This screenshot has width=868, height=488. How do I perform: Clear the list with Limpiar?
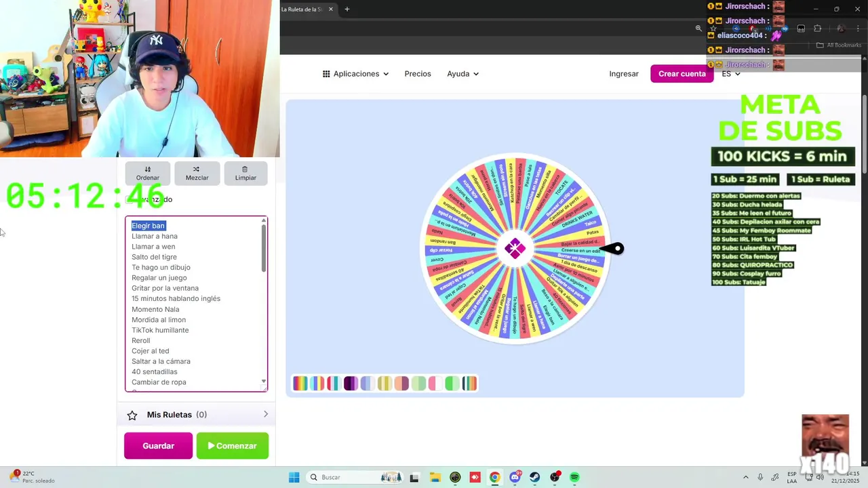pos(245,173)
